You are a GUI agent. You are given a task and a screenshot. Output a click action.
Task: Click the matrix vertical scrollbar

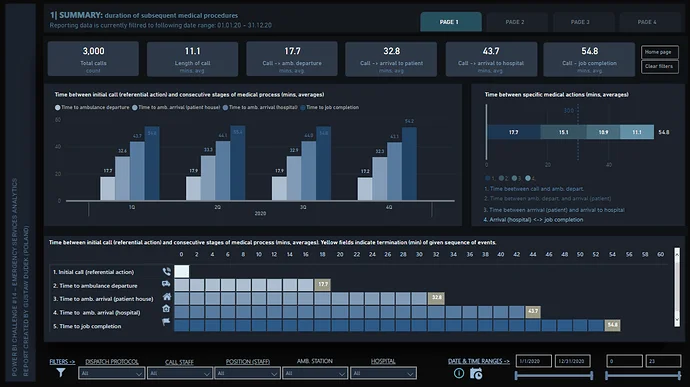point(677,287)
